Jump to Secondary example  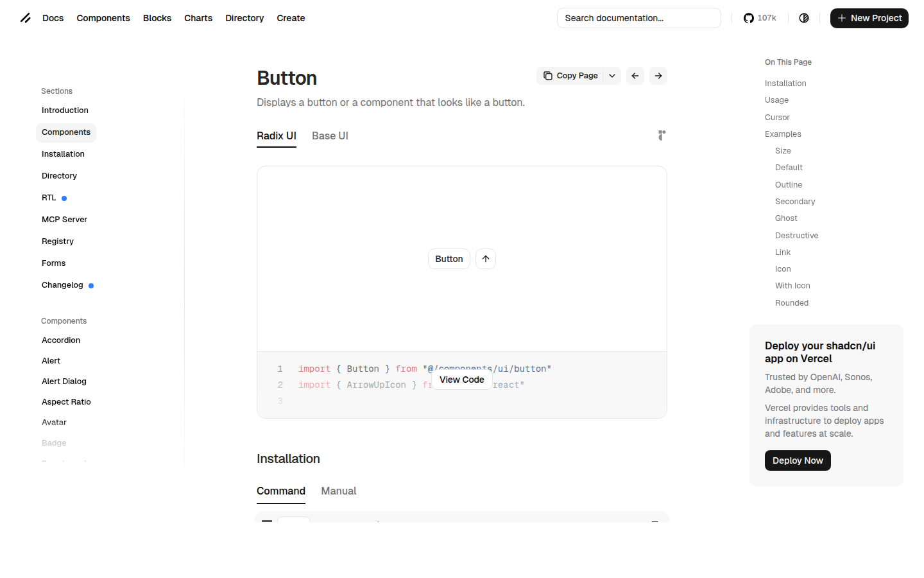tap(795, 202)
